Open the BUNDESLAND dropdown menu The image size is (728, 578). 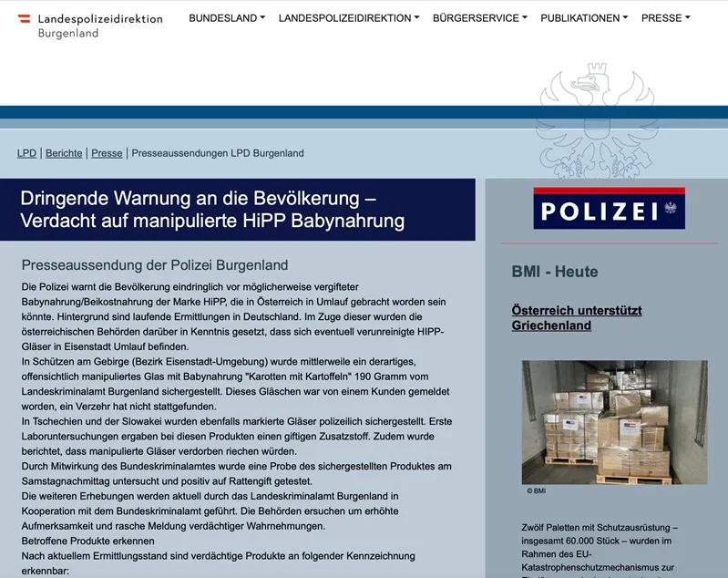tap(227, 18)
